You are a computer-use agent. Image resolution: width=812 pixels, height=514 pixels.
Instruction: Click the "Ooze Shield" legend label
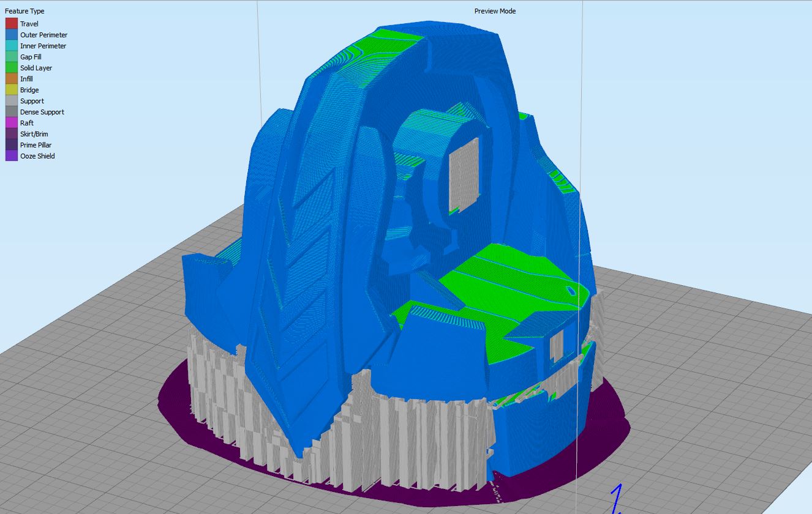click(x=37, y=156)
